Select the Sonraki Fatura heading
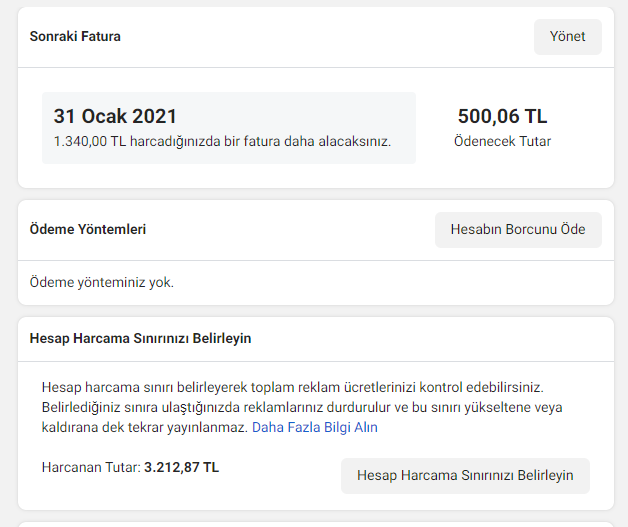Image resolution: width=628 pixels, height=527 pixels. point(75,36)
